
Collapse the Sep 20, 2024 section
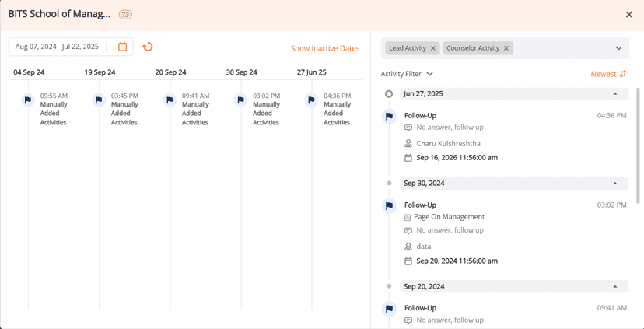pyautogui.click(x=615, y=286)
